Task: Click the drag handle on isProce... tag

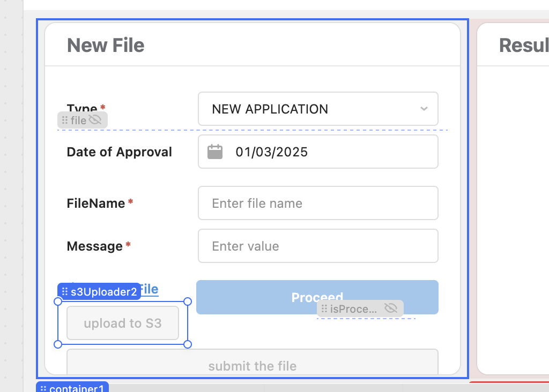Action: pos(324,309)
